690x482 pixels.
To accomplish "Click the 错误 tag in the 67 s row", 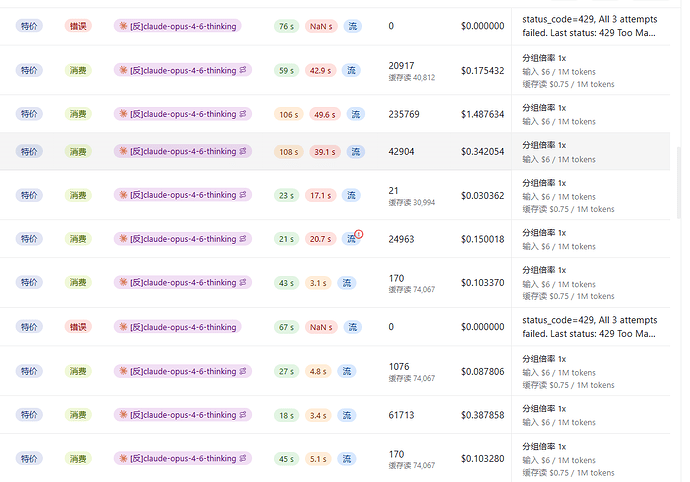I will 78,327.
